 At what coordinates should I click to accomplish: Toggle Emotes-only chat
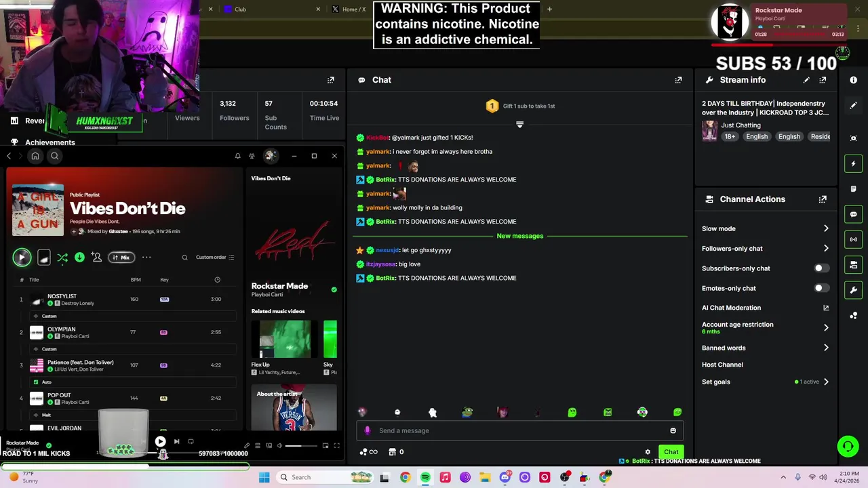(x=821, y=288)
